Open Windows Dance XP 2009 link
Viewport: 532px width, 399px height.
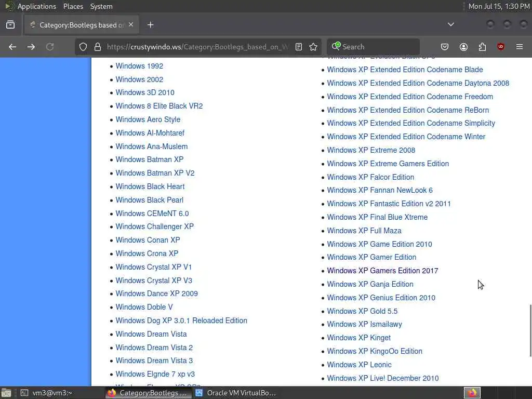click(x=157, y=294)
